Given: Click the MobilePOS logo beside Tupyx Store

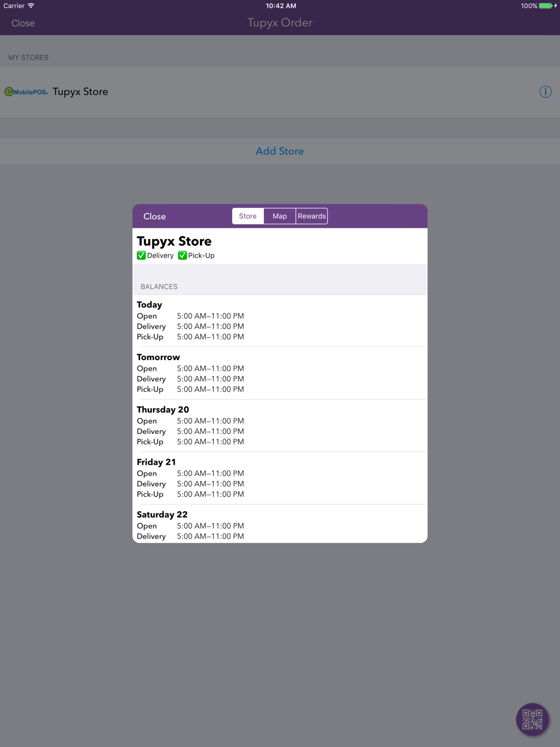Looking at the screenshot, I should point(26,92).
